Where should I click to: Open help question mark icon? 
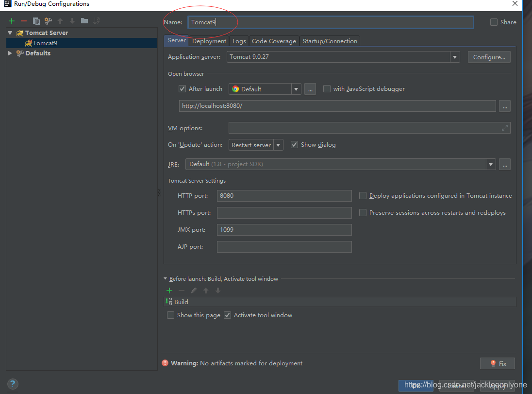tap(13, 384)
